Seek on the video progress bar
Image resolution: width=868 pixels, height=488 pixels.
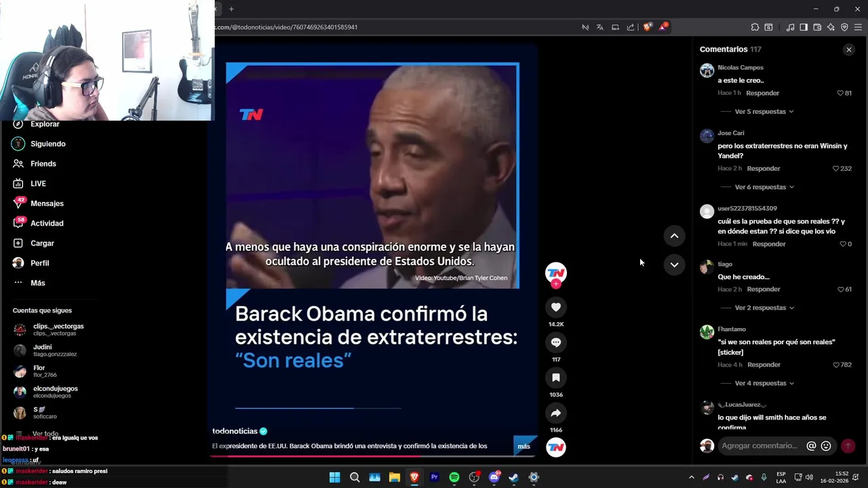(x=372, y=455)
